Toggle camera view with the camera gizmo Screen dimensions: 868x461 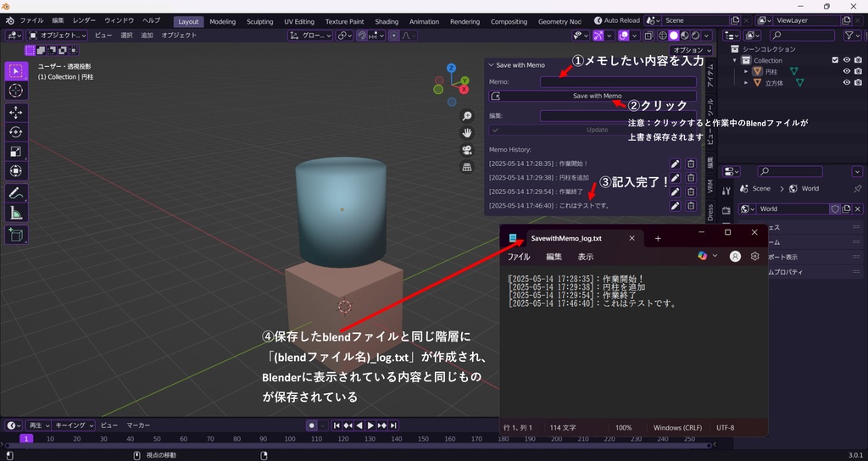click(467, 150)
